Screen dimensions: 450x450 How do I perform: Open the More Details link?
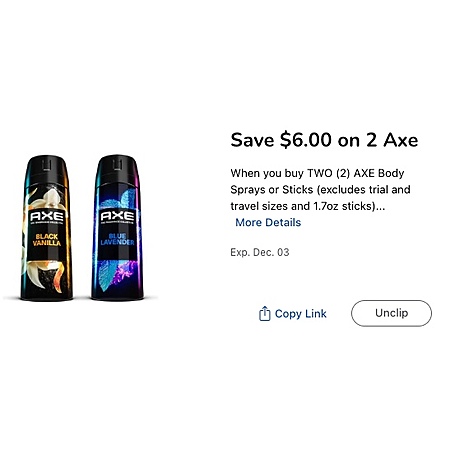tap(268, 222)
